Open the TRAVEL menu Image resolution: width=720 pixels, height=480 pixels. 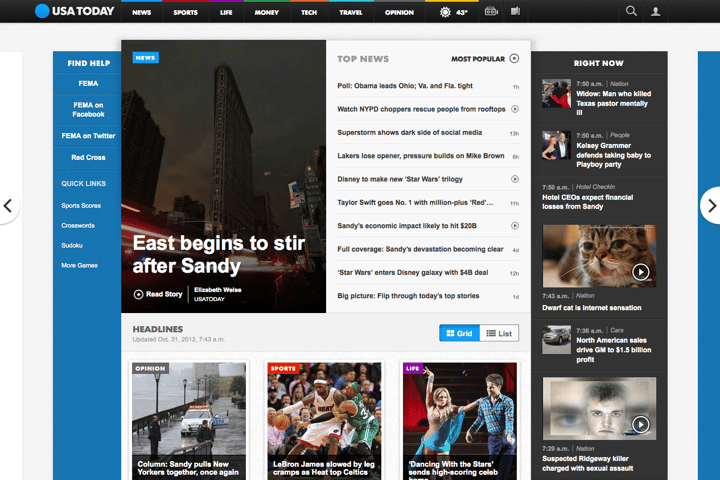pyautogui.click(x=351, y=12)
